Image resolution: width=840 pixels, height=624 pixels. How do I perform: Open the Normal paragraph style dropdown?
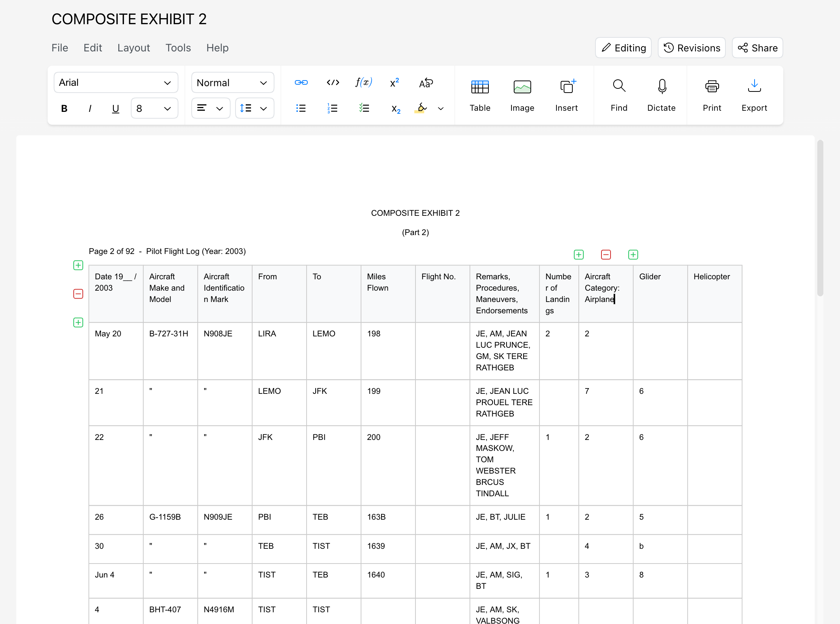coord(233,82)
